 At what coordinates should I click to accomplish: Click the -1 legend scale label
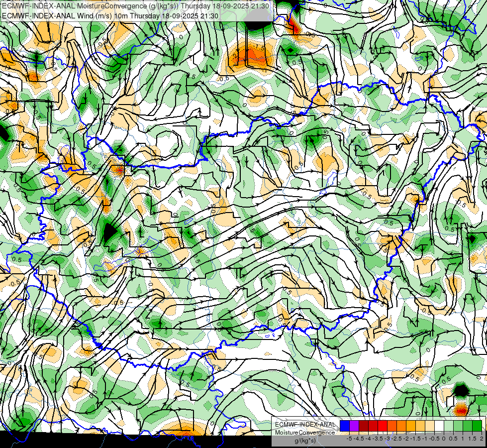[425, 439]
